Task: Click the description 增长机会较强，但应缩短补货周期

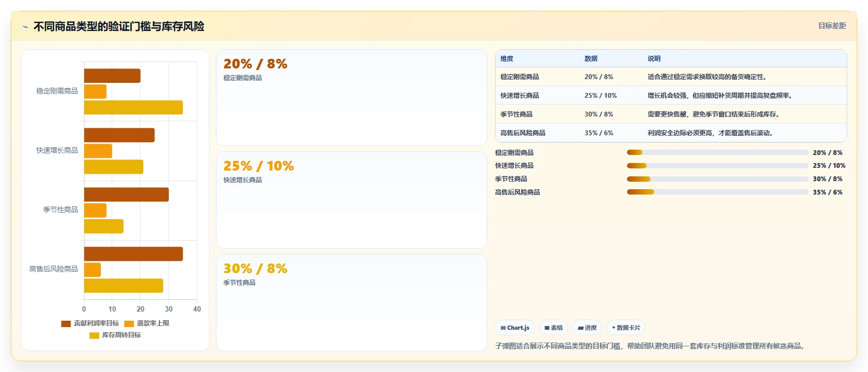Action: [720, 96]
